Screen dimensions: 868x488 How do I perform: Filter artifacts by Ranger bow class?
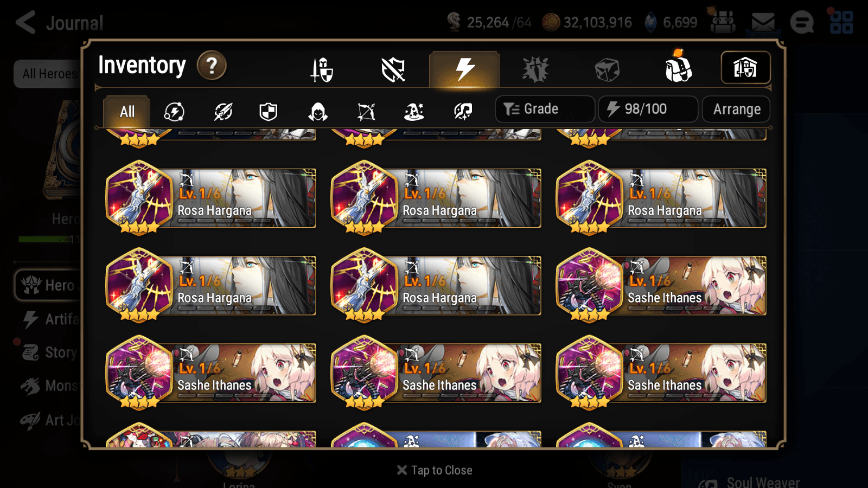[366, 112]
